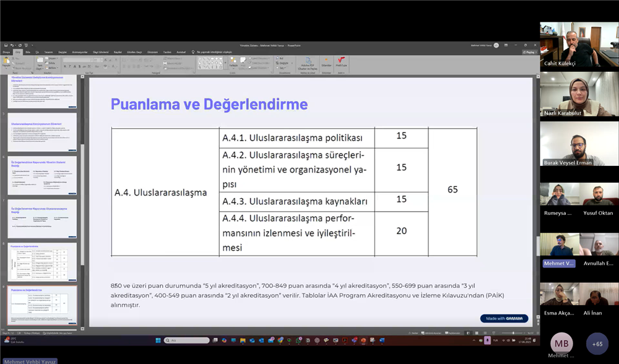Select thumbnail 'Uluslararasılaşma Komisyonunun Görevleri'
The width and height of the screenshot is (619, 364).
tap(42, 132)
